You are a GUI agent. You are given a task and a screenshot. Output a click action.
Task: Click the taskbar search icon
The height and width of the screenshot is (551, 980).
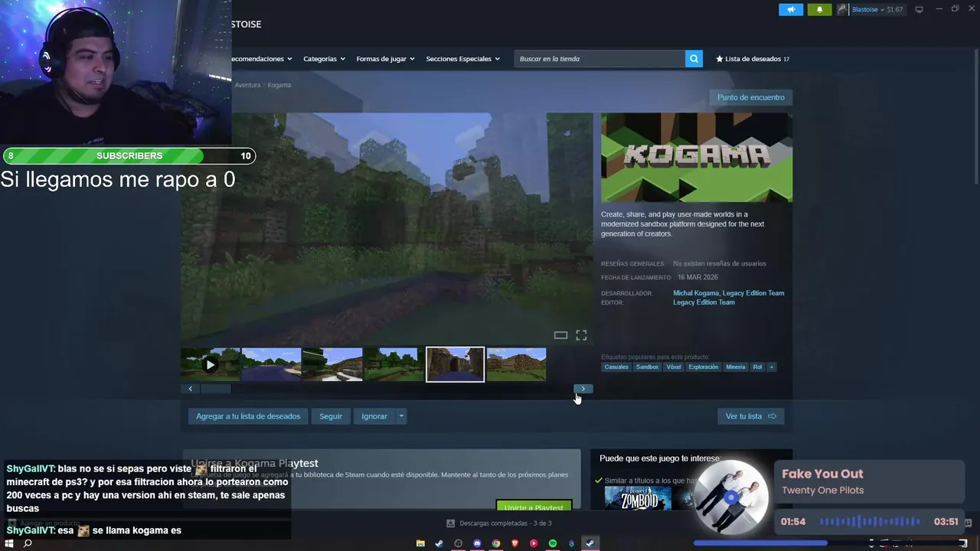click(x=28, y=543)
